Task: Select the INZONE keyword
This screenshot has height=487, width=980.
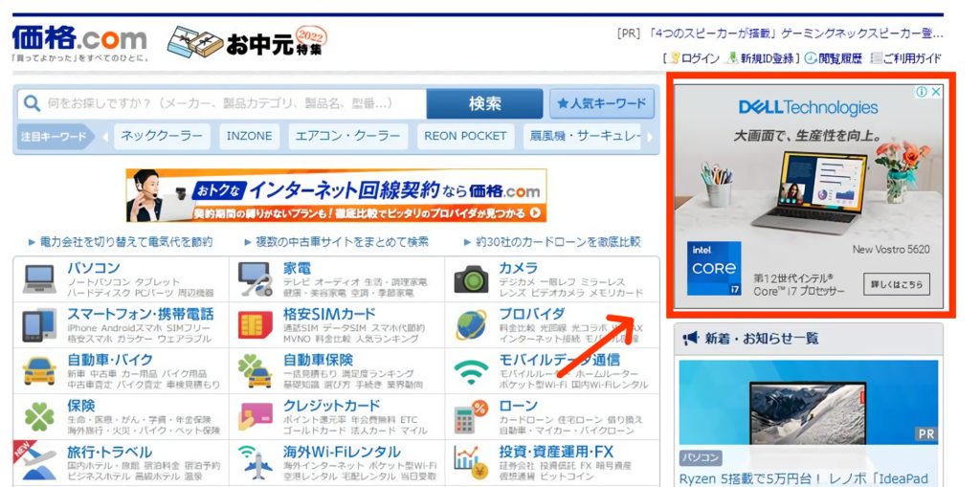Action: (x=250, y=136)
